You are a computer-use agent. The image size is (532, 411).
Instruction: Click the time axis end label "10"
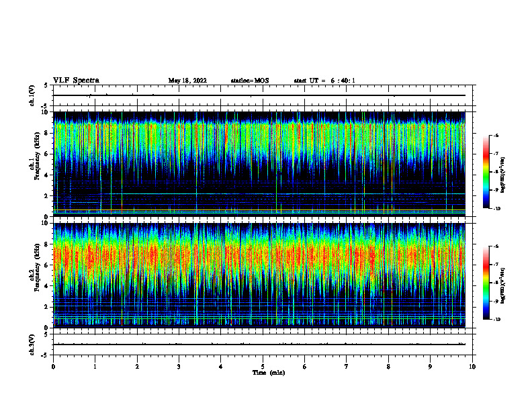472,367
